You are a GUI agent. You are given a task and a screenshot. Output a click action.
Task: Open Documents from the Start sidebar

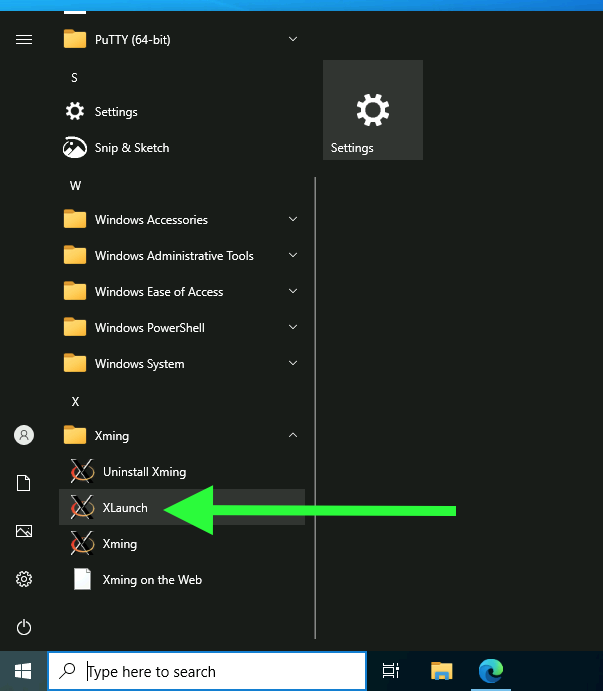tap(24, 483)
